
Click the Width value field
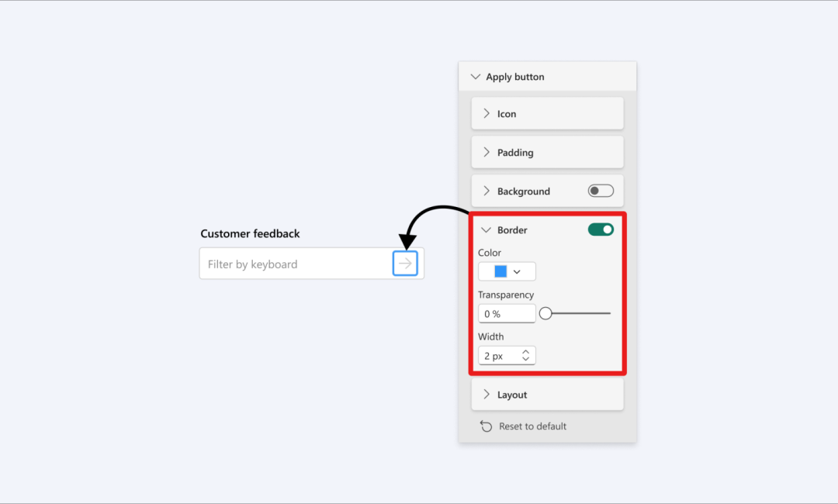(507, 356)
